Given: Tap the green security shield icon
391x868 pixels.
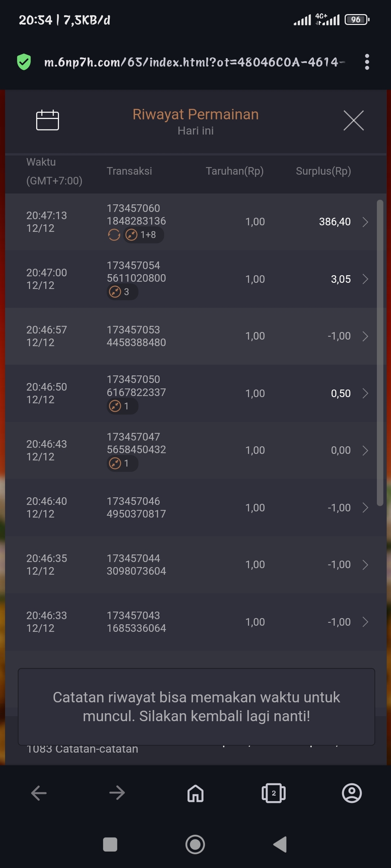Looking at the screenshot, I should click(x=24, y=62).
